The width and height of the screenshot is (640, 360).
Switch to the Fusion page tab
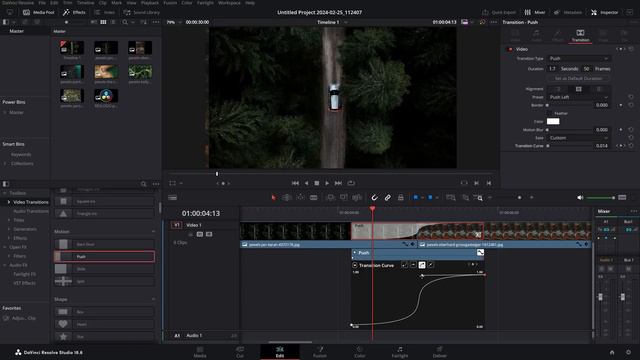(x=320, y=352)
